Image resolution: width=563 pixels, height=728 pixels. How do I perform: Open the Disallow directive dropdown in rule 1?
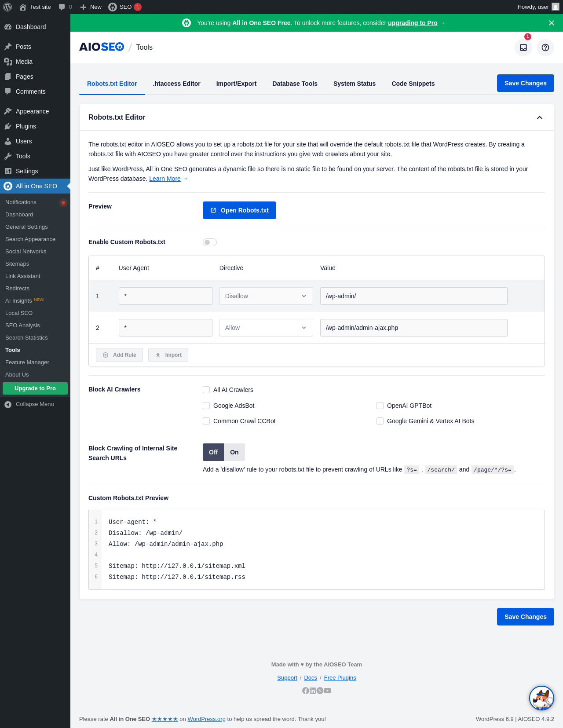pyautogui.click(x=266, y=296)
